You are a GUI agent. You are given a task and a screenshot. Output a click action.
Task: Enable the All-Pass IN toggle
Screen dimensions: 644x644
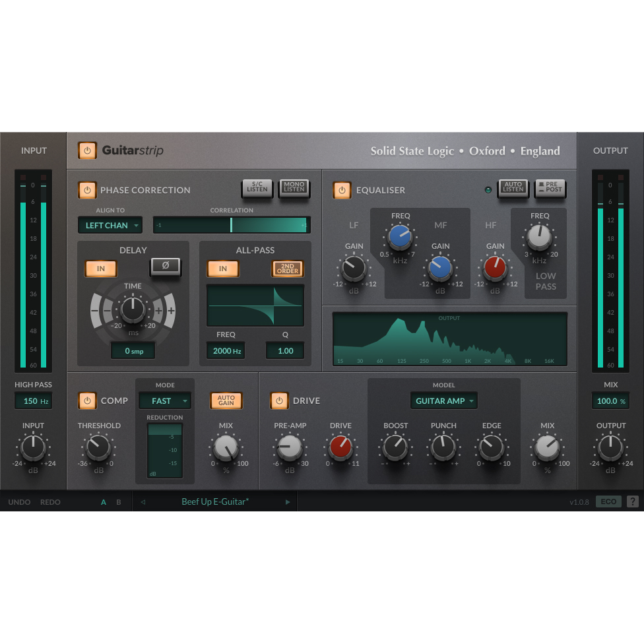tap(223, 269)
